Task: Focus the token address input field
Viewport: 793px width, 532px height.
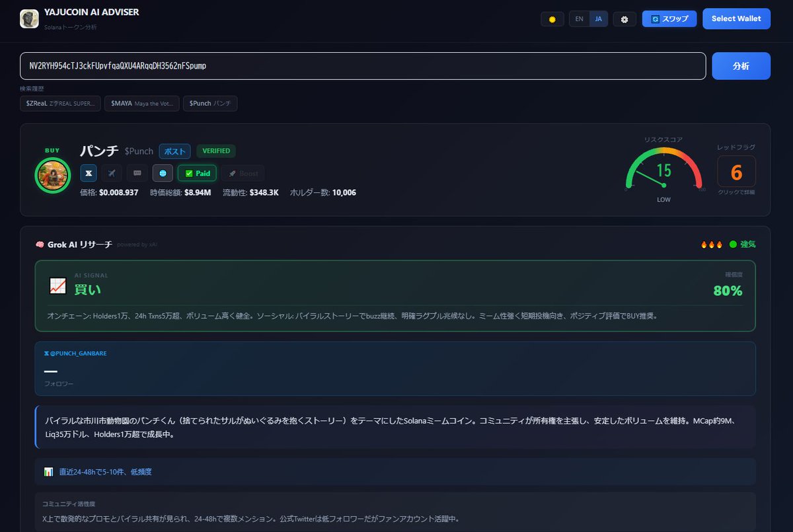Action: coord(363,66)
